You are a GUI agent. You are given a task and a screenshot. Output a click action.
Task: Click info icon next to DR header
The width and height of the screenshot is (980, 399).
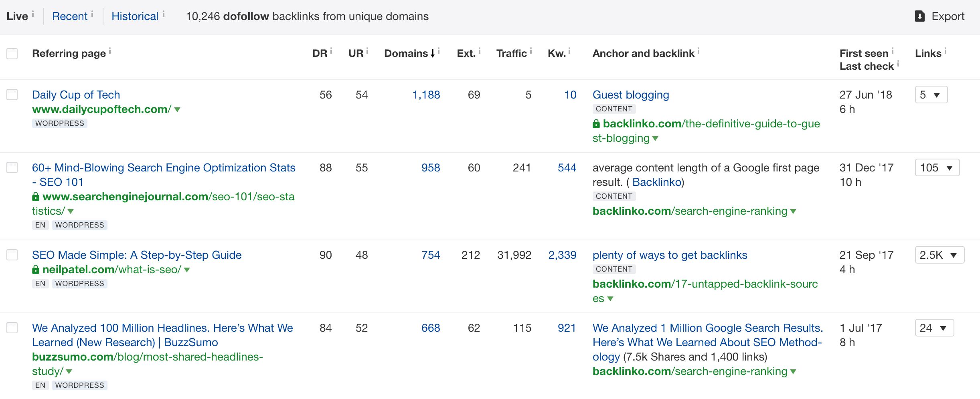tap(331, 51)
